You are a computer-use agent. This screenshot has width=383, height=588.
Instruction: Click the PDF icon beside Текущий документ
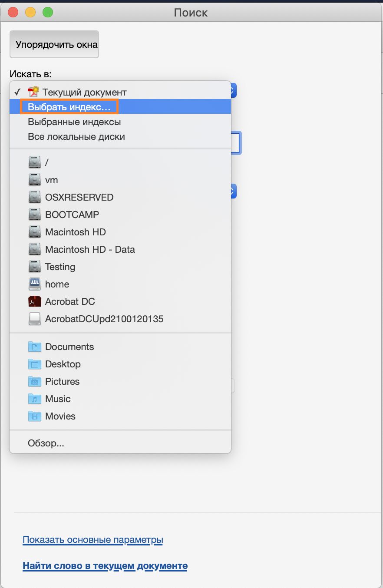pos(33,92)
